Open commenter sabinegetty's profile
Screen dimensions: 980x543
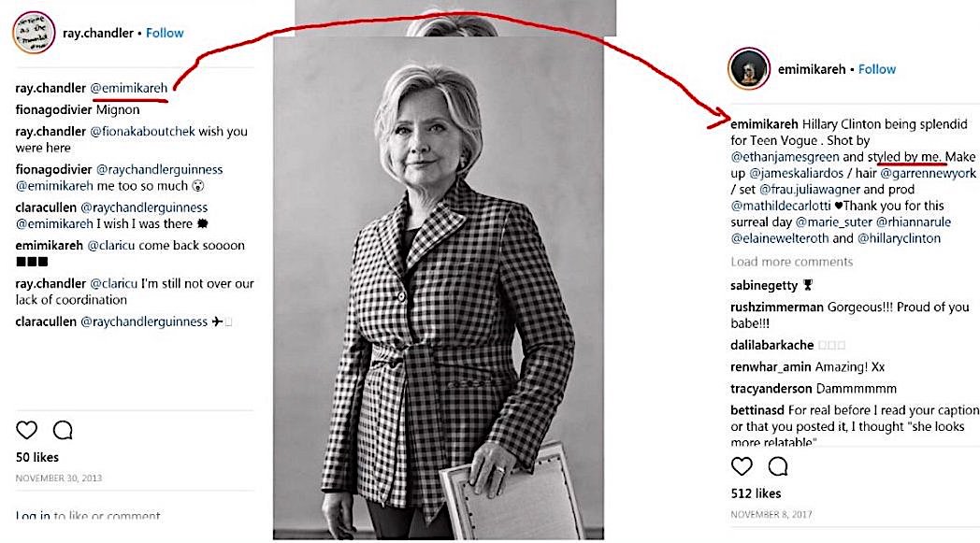tap(763, 285)
